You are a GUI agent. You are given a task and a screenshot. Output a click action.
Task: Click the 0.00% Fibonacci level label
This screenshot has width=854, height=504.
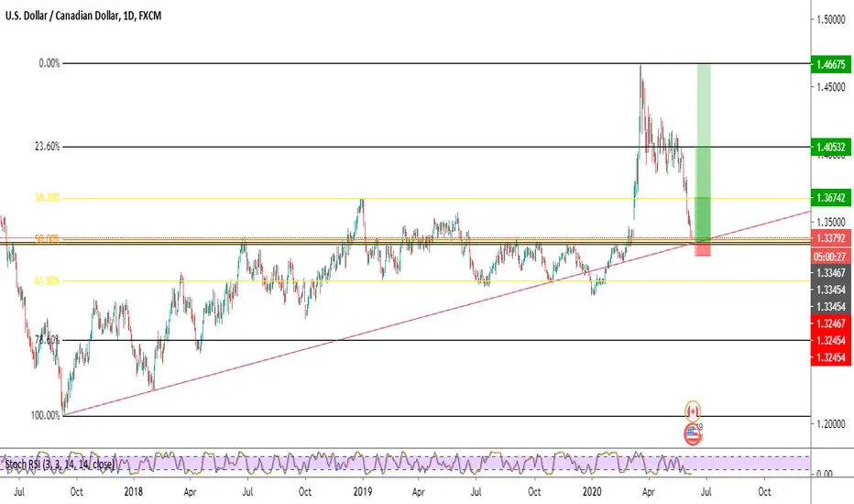click(x=49, y=64)
